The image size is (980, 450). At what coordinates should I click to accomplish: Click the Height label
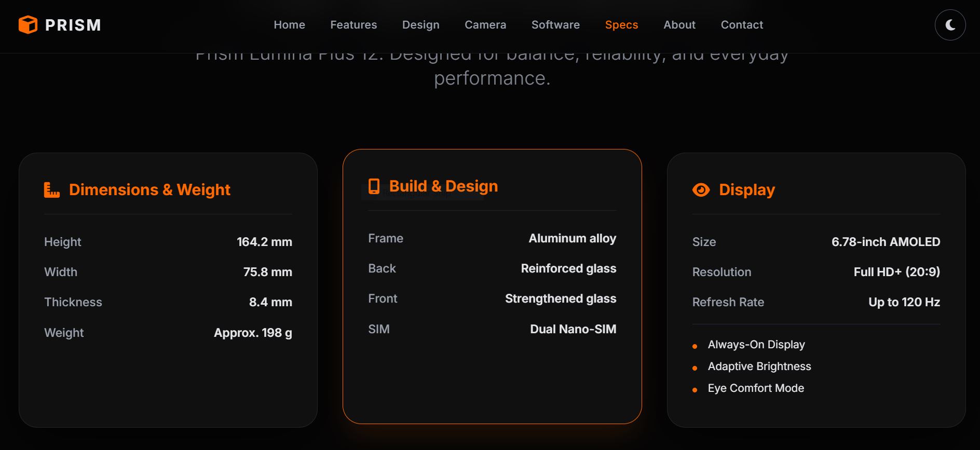[63, 242]
